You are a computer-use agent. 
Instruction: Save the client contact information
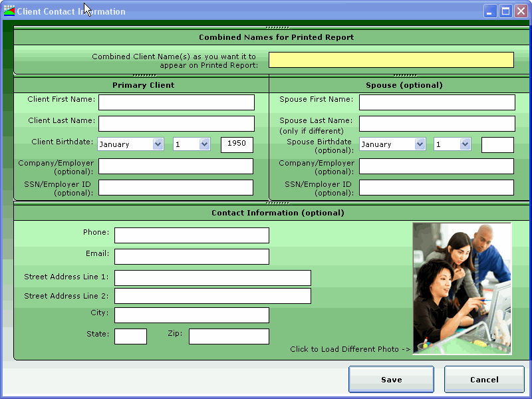pos(391,379)
